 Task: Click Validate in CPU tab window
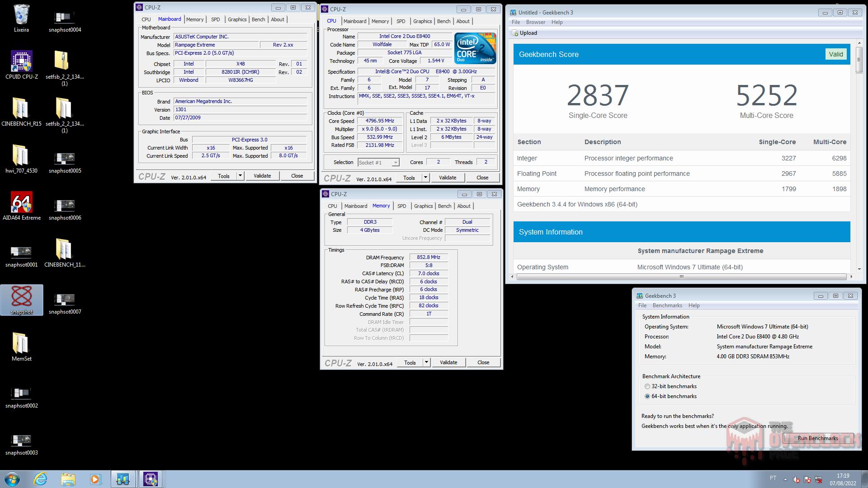click(448, 178)
